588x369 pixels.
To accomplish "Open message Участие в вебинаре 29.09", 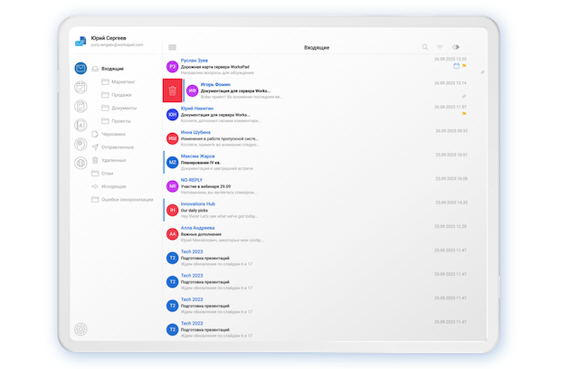I will [x=205, y=186].
